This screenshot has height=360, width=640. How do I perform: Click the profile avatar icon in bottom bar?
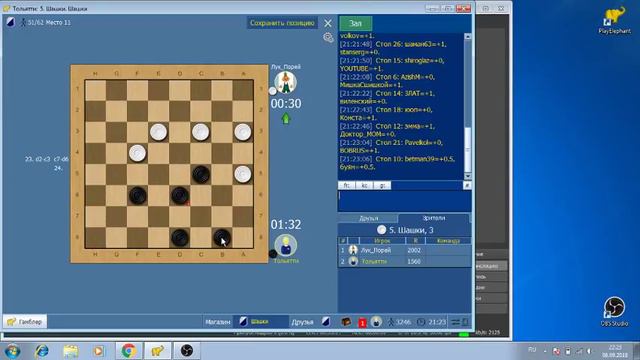pyautogui.click(x=376, y=322)
